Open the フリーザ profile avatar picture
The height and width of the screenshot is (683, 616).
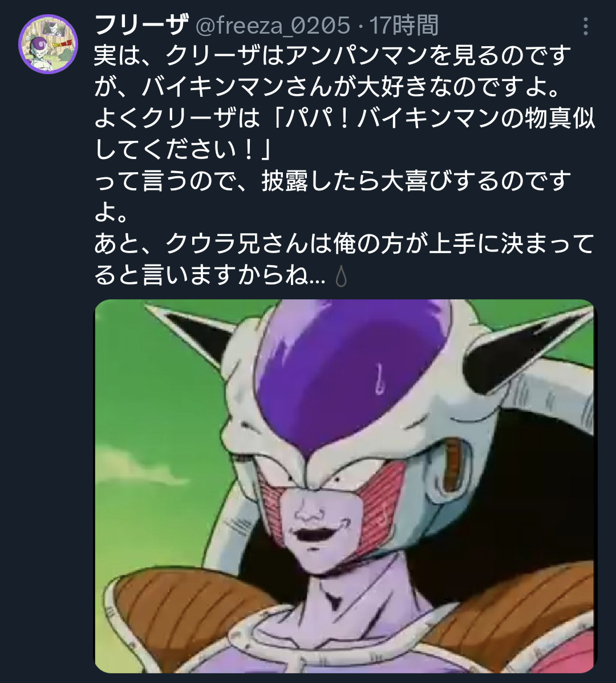[48, 44]
